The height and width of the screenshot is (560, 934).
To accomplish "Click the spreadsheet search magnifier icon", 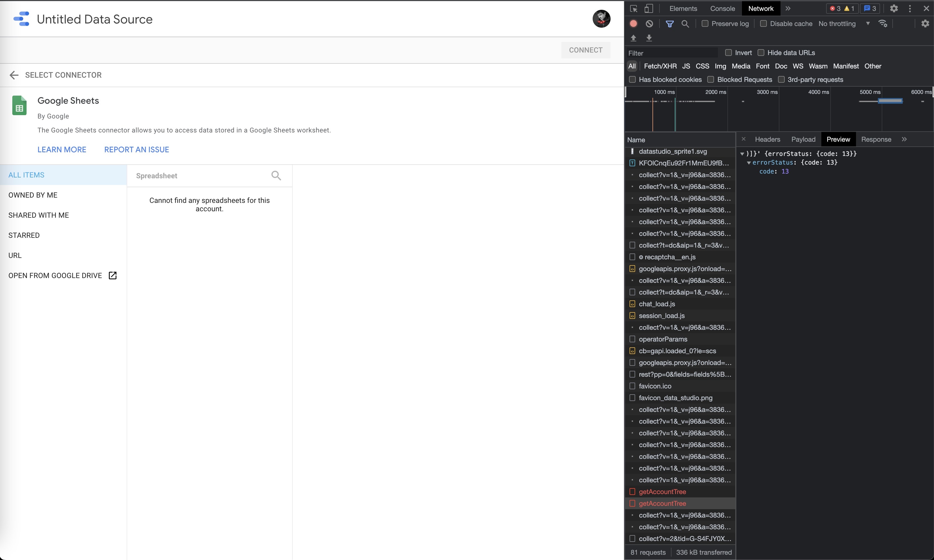I will (276, 175).
